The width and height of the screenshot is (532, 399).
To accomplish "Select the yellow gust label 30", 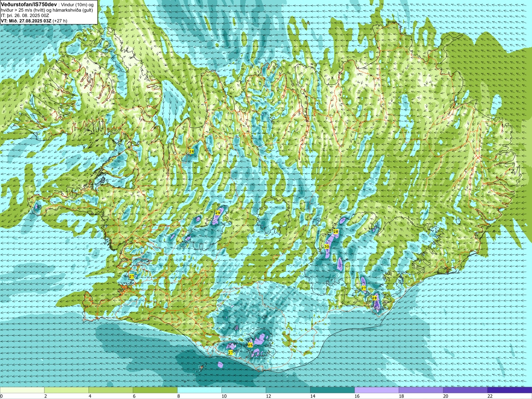I will point(327,246).
